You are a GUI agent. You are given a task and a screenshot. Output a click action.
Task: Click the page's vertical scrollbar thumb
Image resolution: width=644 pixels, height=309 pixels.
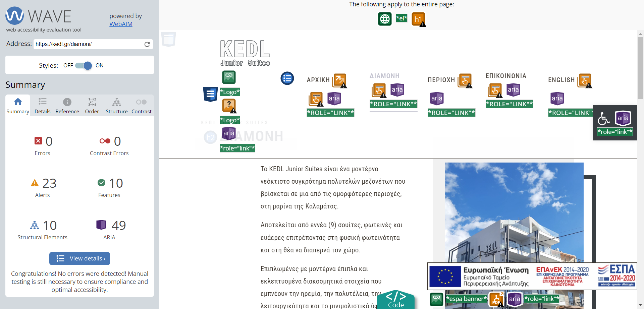(x=640, y=68)
